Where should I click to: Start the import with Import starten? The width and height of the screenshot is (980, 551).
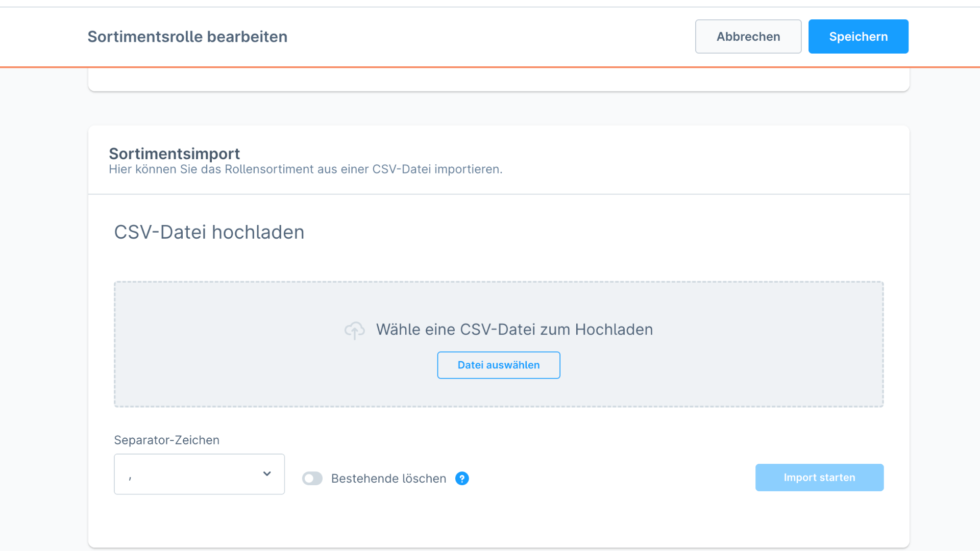[819, 478]
